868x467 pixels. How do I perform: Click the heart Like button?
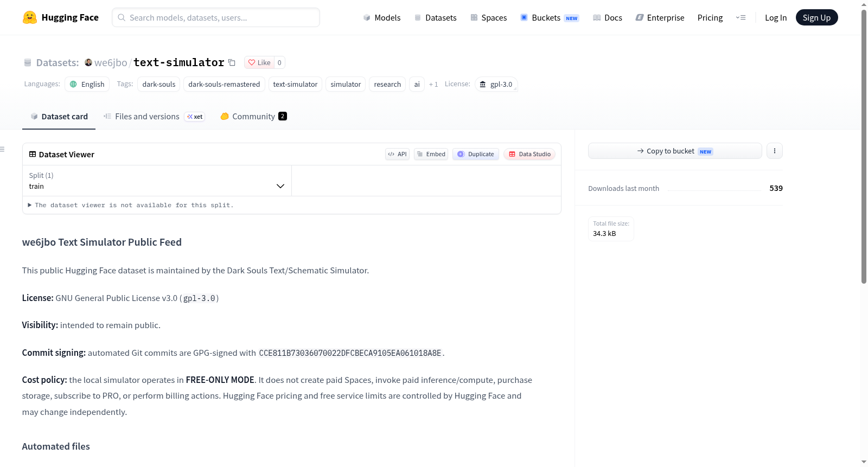click(259, 62)
